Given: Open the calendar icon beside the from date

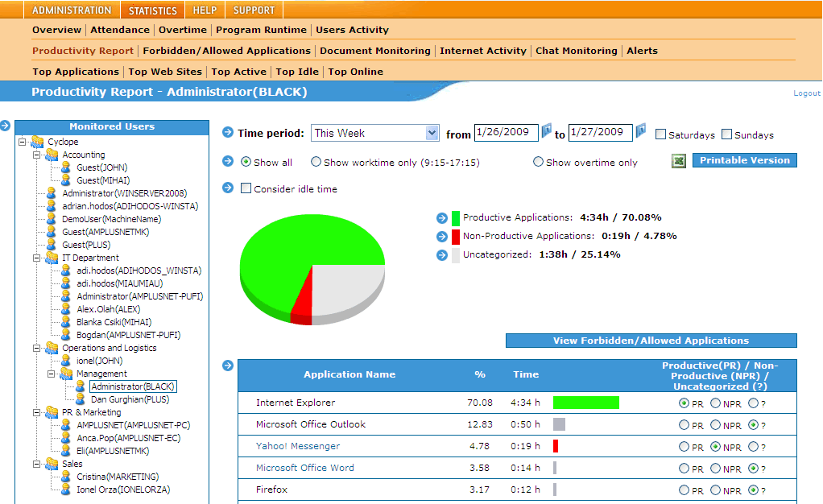Looking at the screenshot, I should 547,131.
